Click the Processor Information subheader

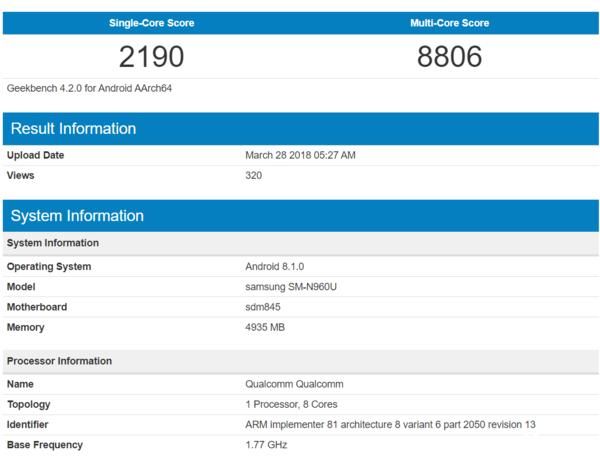tap(59, 361)
